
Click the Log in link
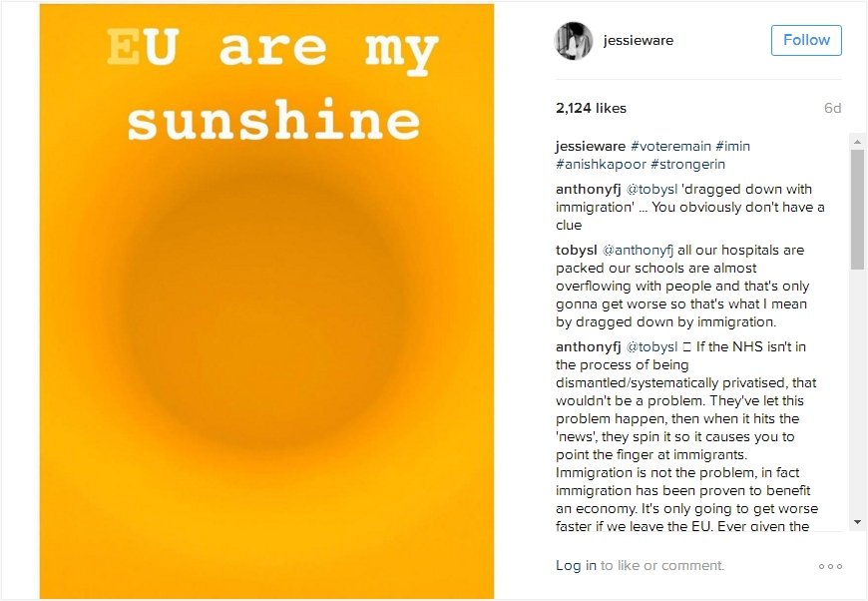[576, 566]
